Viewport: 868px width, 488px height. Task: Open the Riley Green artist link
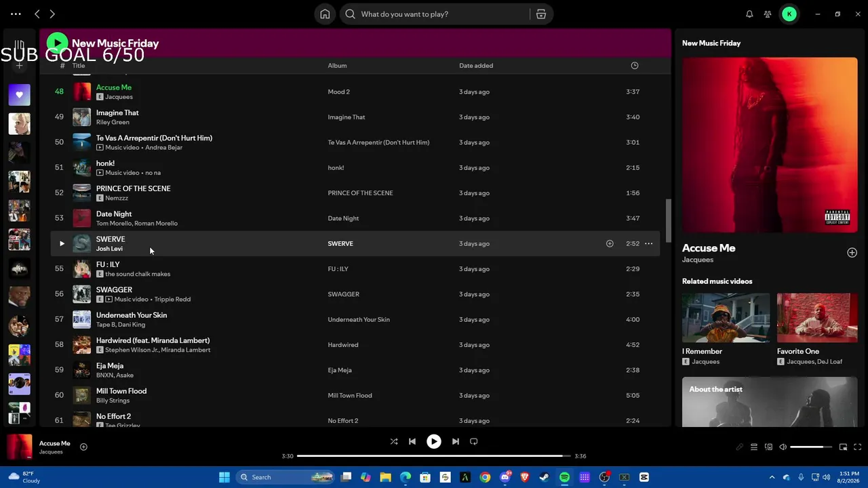tap(113, 122)
